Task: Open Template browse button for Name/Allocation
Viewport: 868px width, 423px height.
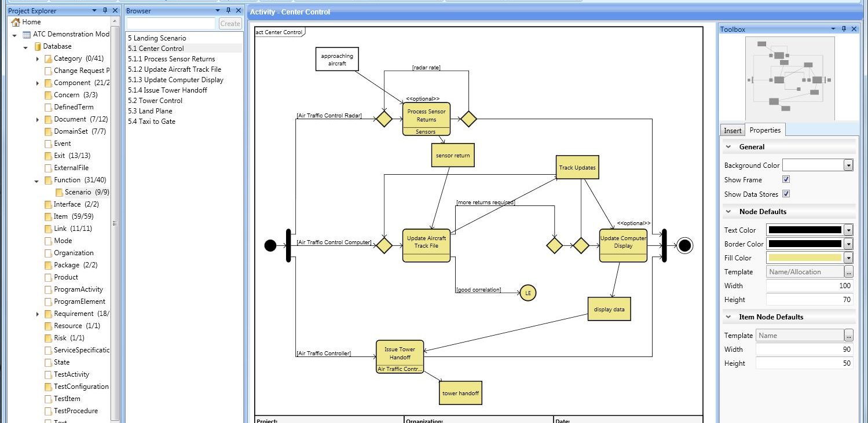Action: tap(849, 272)
